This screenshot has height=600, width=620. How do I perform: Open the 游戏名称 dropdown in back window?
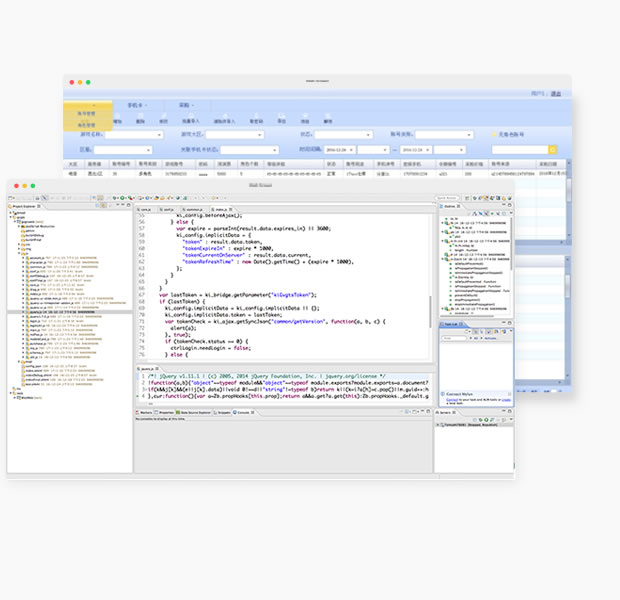[x=134, y=135]
